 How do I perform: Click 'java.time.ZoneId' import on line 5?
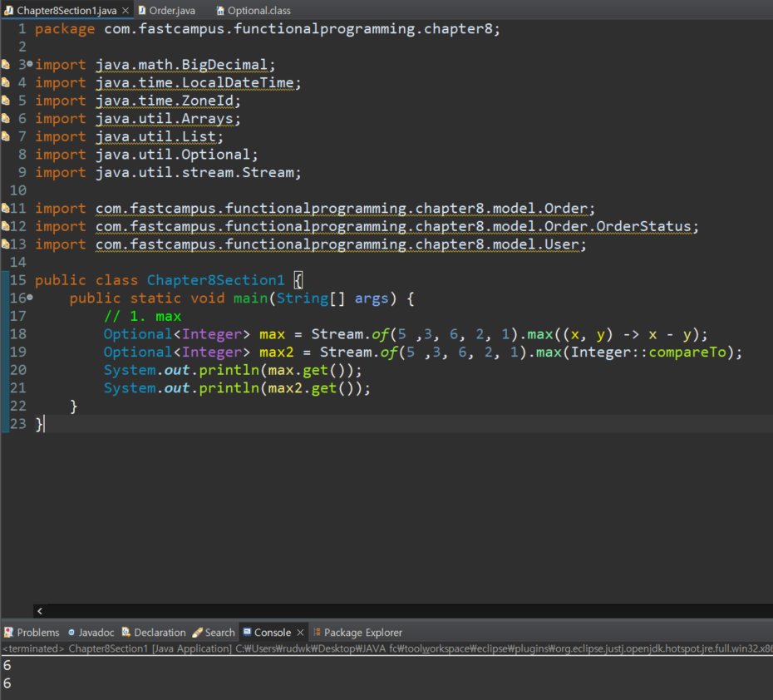[165, 101]
